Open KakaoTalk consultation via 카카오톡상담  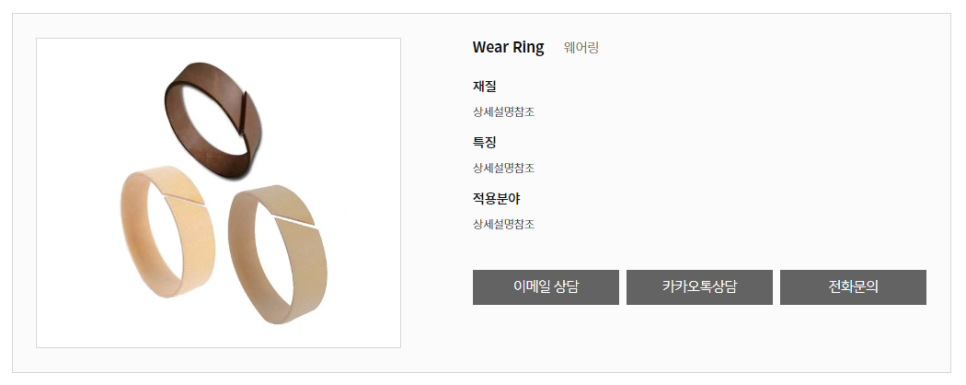pos(699,287)
